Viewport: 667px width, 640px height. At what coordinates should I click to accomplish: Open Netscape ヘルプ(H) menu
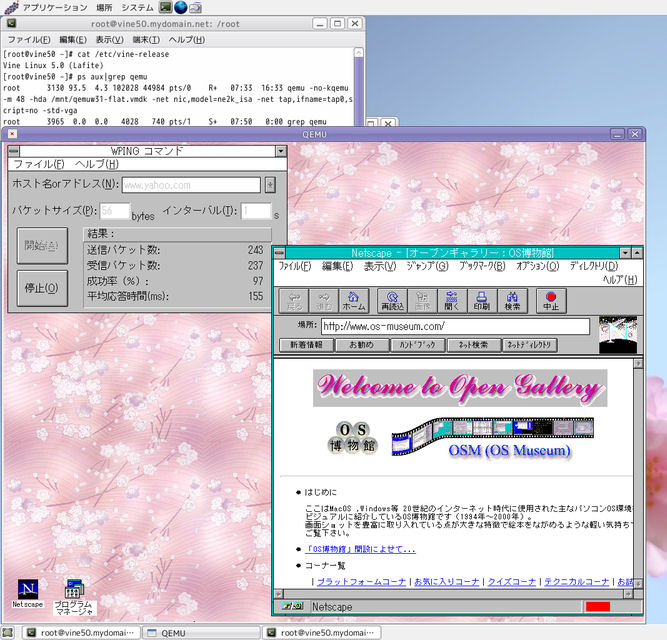click(620, 279)
